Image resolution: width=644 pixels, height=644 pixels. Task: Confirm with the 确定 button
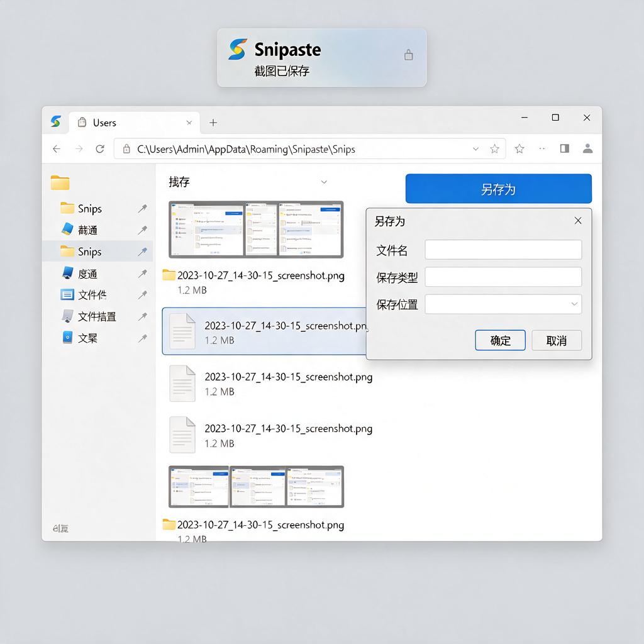tap(500, 340)
